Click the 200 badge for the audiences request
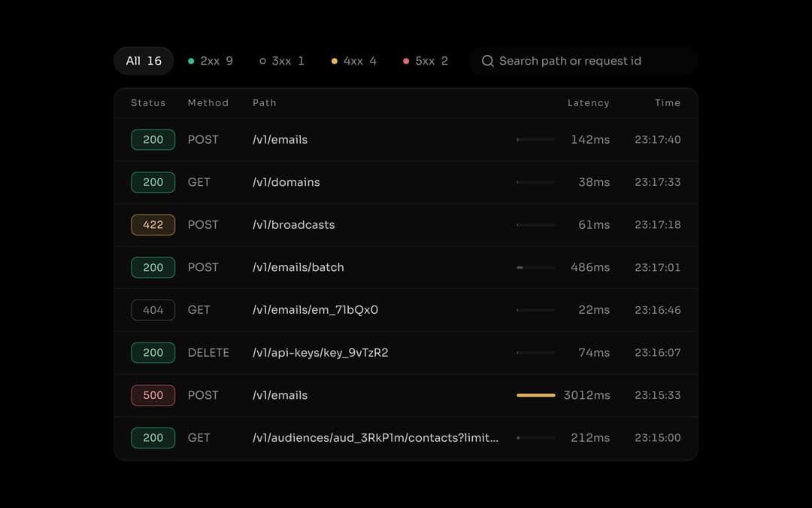The image size is (812, 508). point(153,437)
